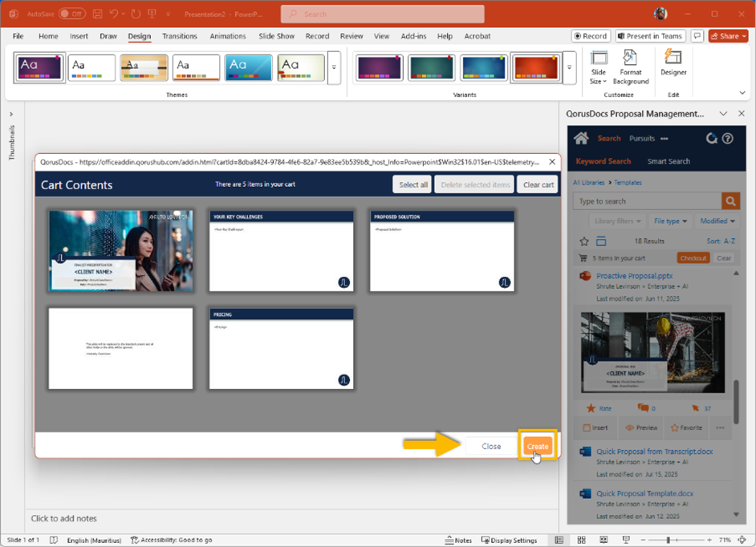Open Quick Proposal from Transcript.docx link
This screenshot has height=547, width=756.
point(654,452)
